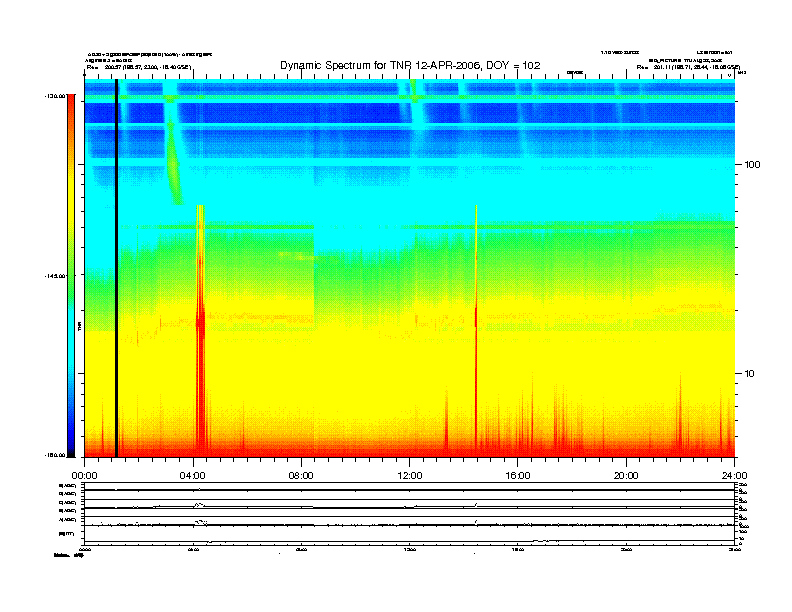
Task: Click the 24:00 time axis label
Action: click(734, 476)
